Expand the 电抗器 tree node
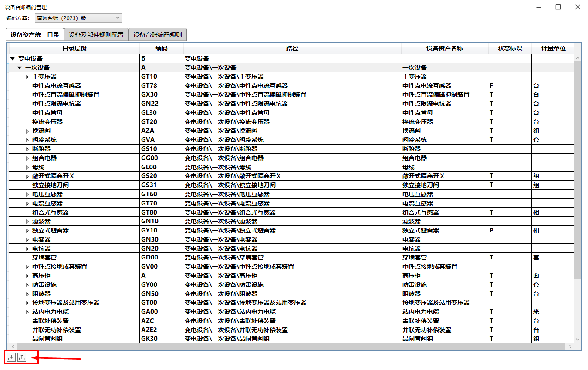The image size is (588, 370). (x=27, y=249)
